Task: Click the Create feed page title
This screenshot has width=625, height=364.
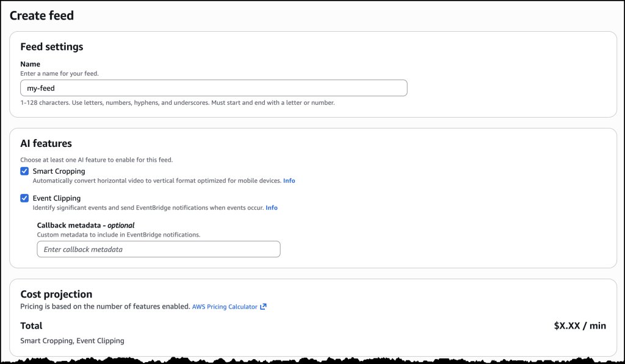Action: pos(41,15)
